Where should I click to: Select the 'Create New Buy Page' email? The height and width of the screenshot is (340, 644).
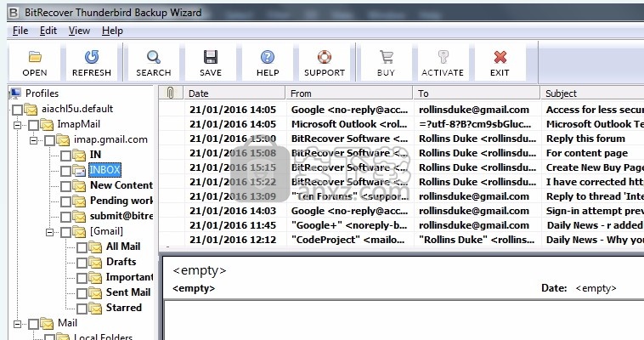[x=401, y=167]
